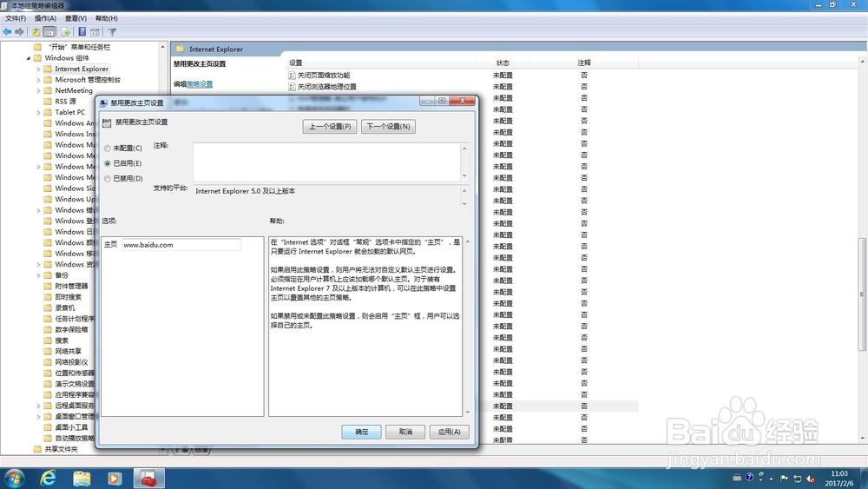This screenshot has width=868, height=489.
Task: Toggle the show/hide console tree icon
Action: click(x=49, y=31)
